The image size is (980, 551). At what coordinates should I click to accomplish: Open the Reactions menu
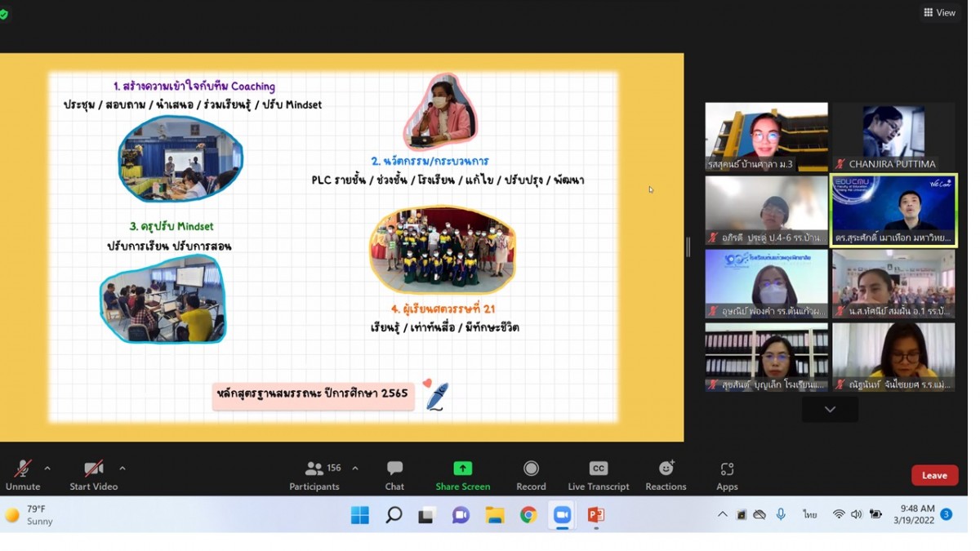click(666, 475)
